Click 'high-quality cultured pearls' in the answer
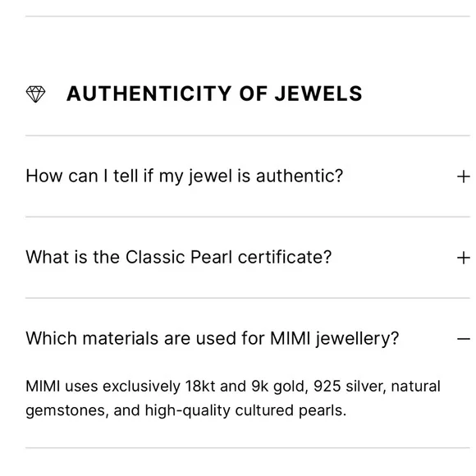476x476 pixels. (245, 410)
